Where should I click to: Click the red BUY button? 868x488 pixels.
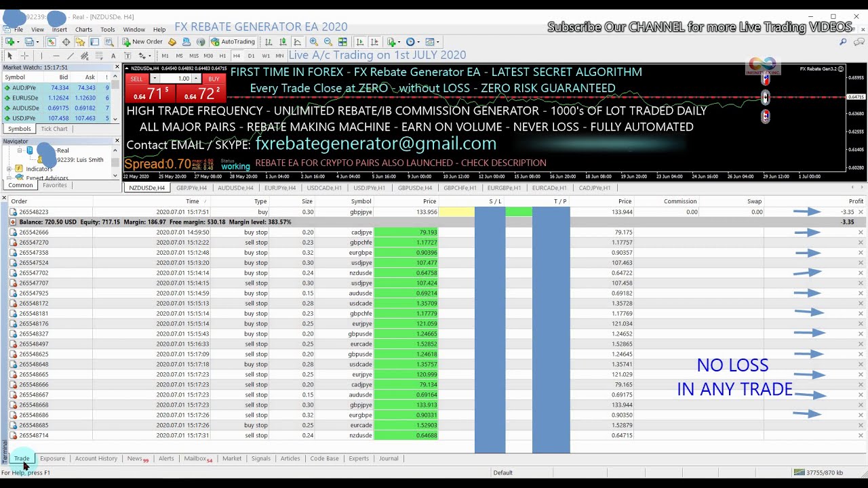[x=214, y=79]
